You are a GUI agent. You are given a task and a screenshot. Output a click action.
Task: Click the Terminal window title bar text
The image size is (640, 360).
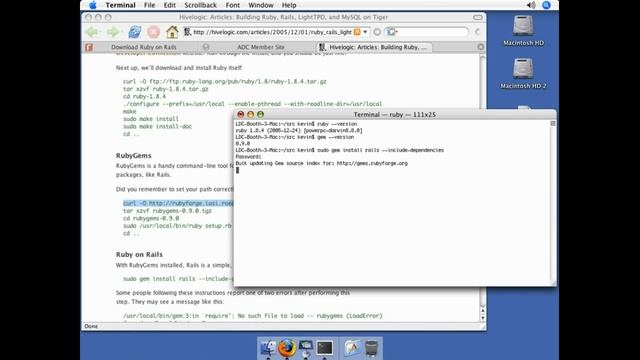[395, 115]
